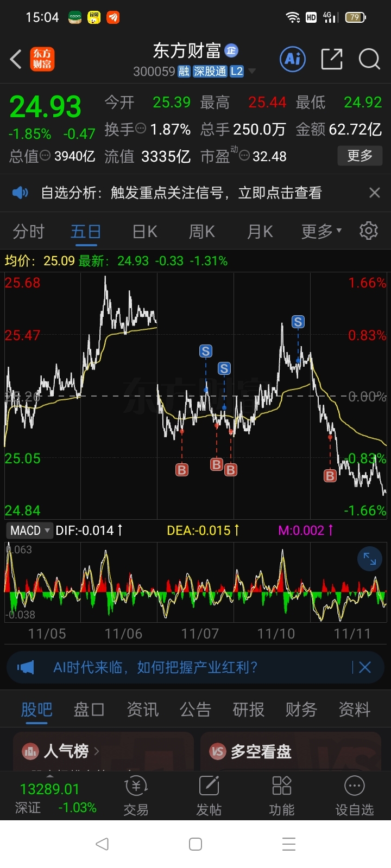Viewport: 391px width, 868px height.
Task: Tap the Android home navigation button
Action: coord(195,844)
